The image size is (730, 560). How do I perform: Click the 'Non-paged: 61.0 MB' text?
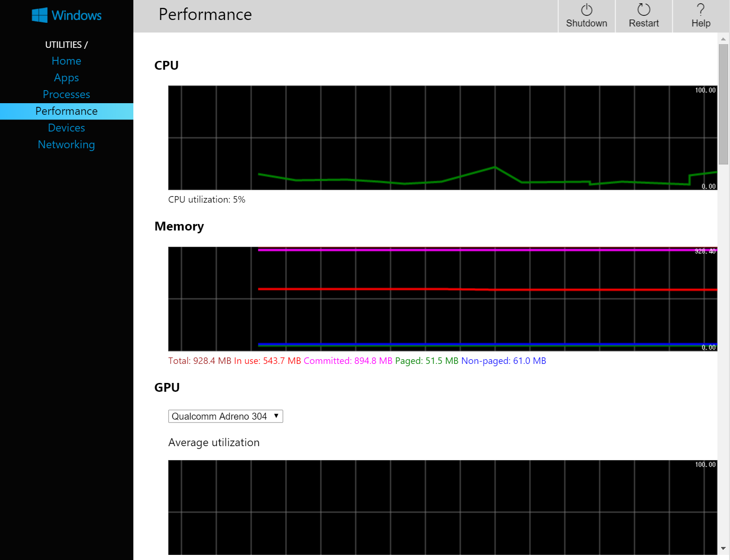[x=504, y=361]
